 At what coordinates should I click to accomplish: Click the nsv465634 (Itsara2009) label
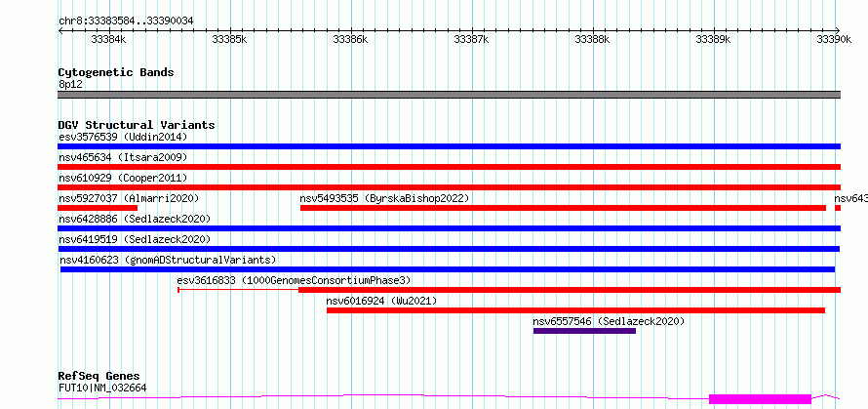[123, 157]
